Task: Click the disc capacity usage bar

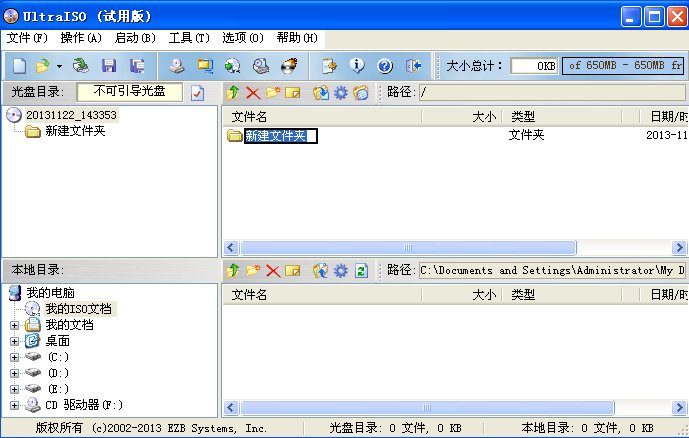Action: point(624,66)
